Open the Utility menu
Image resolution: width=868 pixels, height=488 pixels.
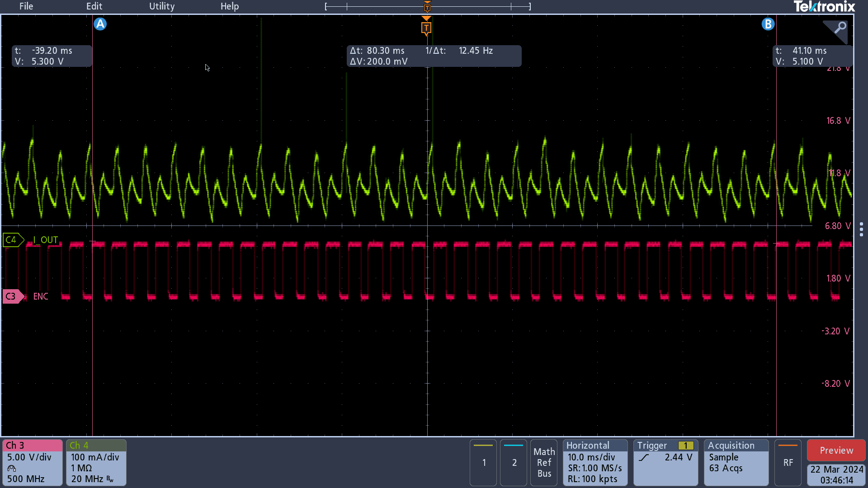click(161, 6)
